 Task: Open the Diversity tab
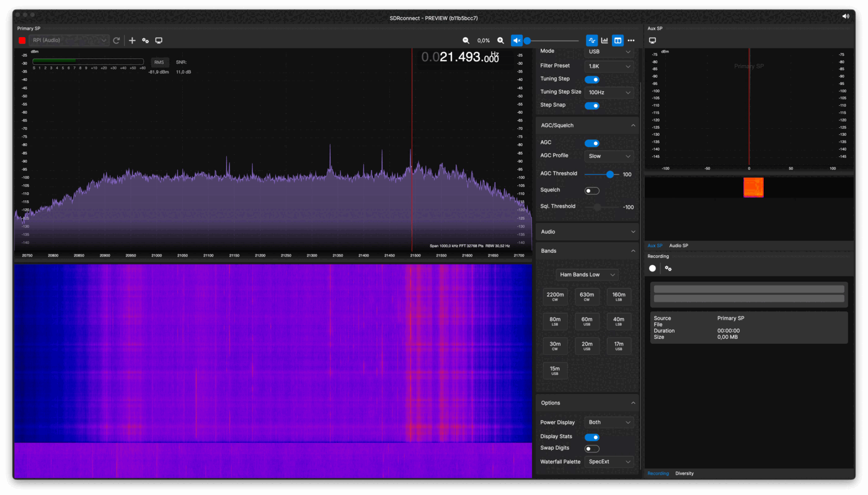click(684, 473)
